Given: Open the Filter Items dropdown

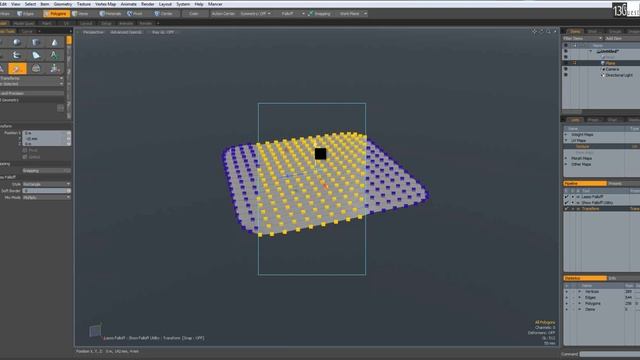Looking at the screenshot, I should pos(582,38).
